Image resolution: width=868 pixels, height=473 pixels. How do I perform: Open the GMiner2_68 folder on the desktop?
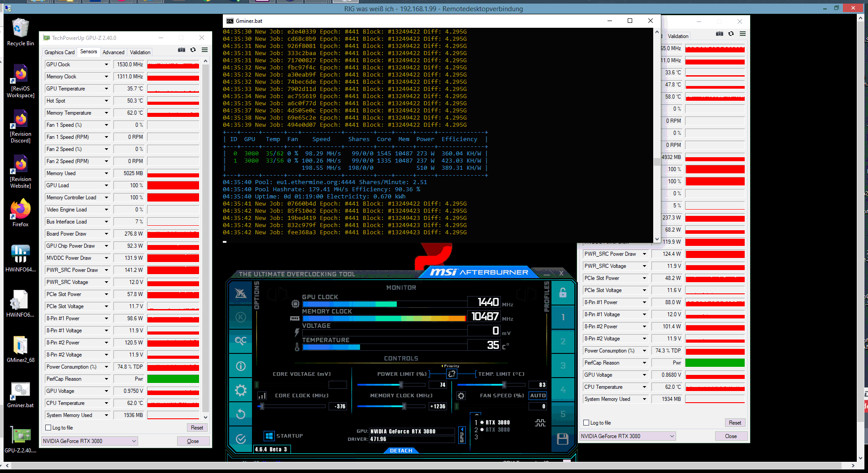[x=20, y=349]
